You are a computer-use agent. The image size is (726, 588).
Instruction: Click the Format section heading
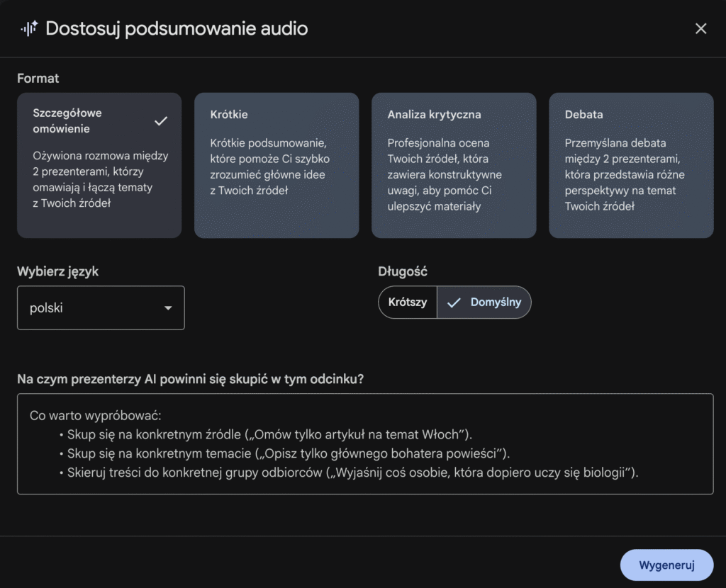[x=38, y=79]
